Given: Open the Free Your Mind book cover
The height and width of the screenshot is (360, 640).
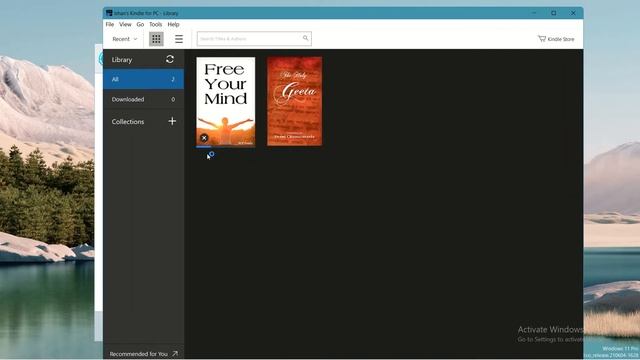Looking at the screenshot, I should [x=226, y=101].
